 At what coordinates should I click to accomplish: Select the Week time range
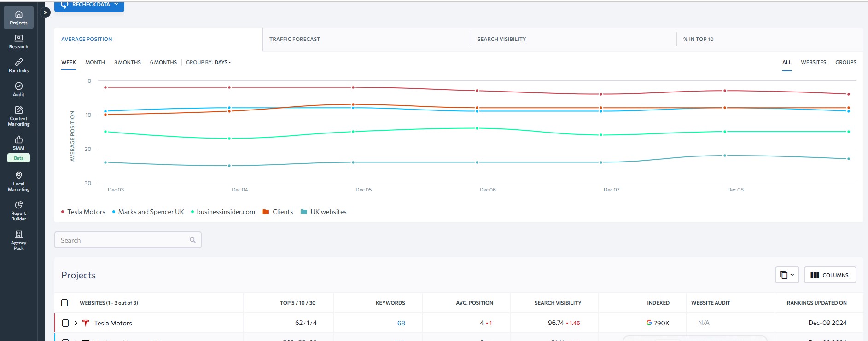tap(69, 62)
